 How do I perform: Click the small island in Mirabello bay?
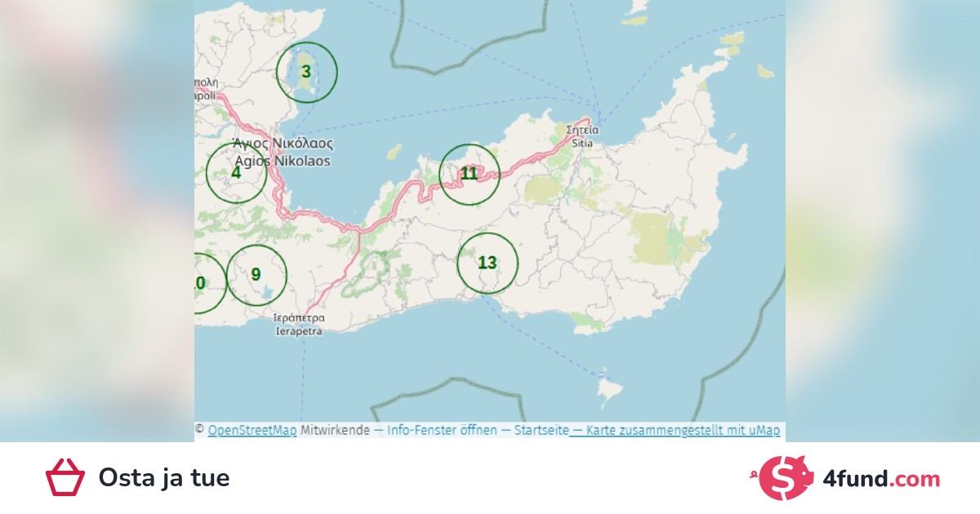coord(394,153)
